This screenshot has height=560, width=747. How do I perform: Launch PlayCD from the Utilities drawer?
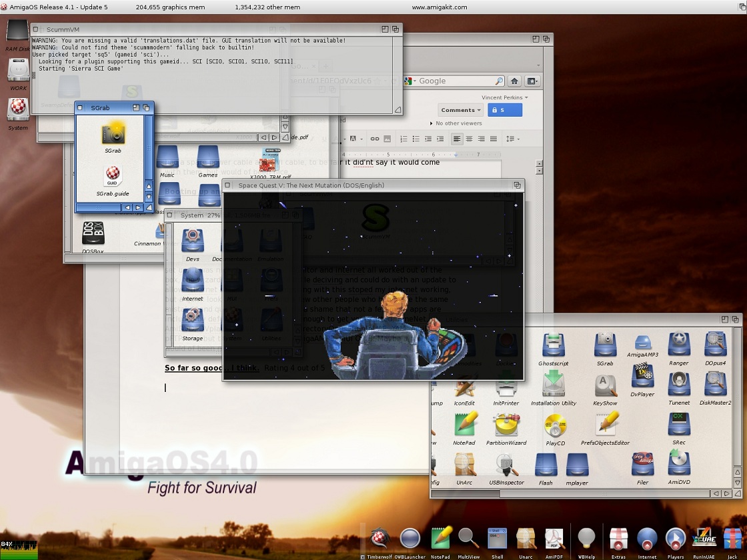555,425
